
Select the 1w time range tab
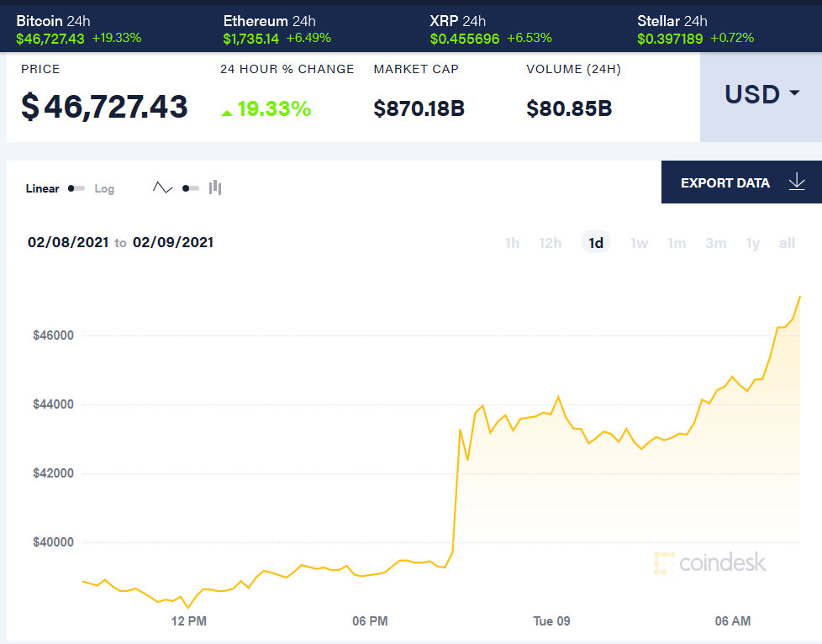point(639,243)
